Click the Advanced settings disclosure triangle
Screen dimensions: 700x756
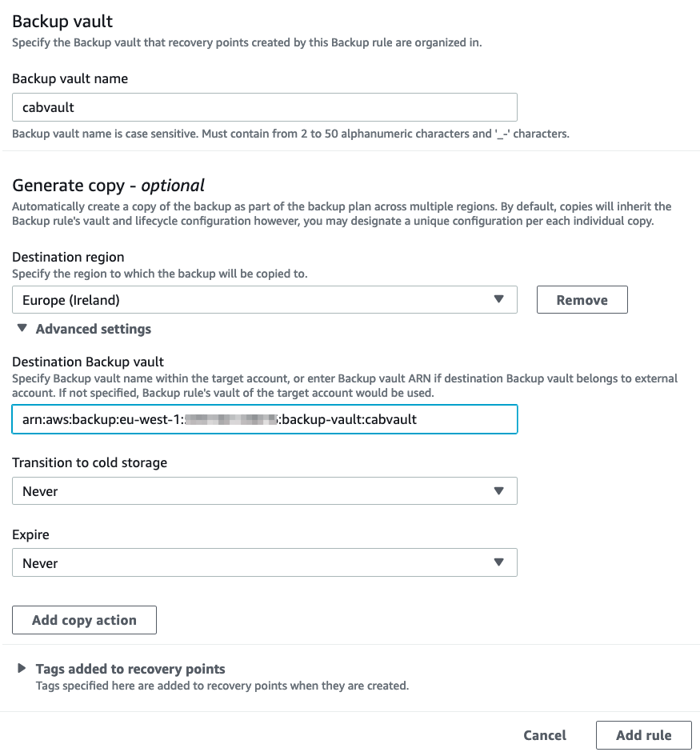21,328
